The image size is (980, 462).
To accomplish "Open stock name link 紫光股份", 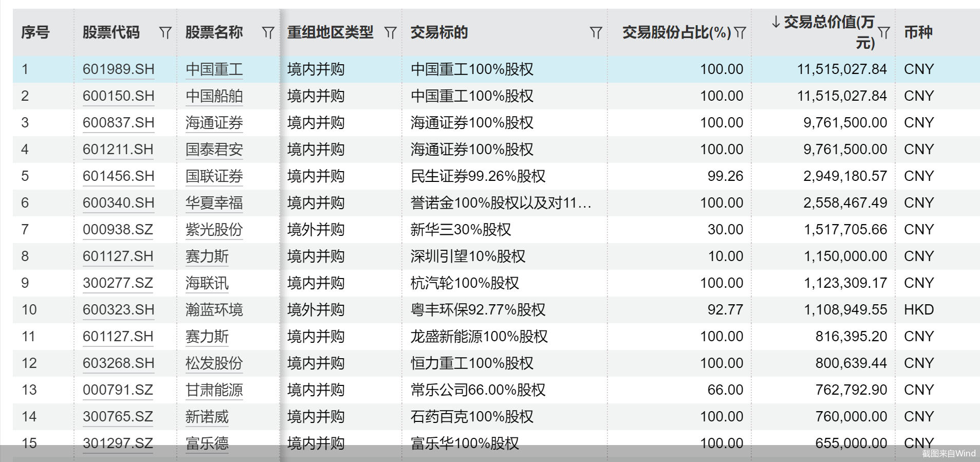I will [214, 230].
